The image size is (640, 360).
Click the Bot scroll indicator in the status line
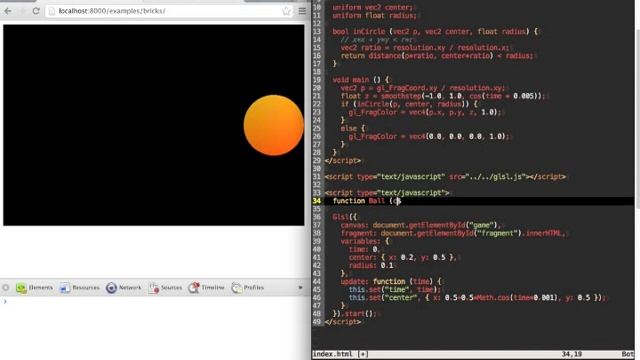pos(628,354)
